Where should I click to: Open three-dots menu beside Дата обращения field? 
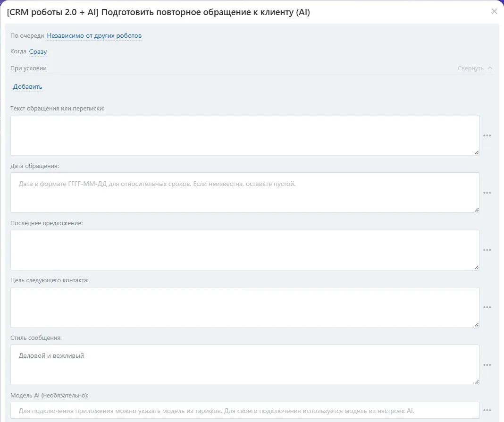[x=487, y=193]
